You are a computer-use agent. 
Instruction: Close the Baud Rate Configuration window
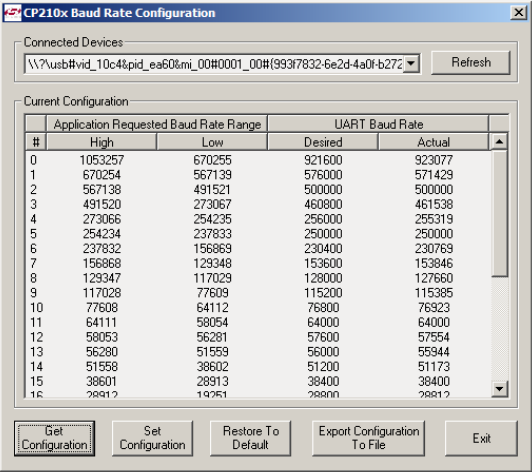[518, 13]
